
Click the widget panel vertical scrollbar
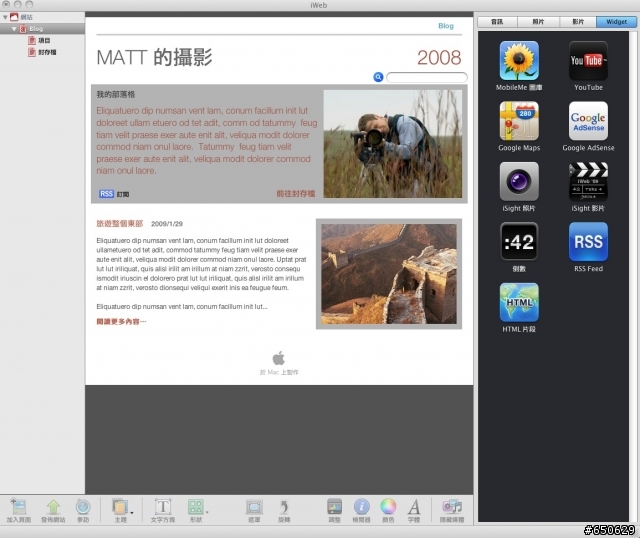tap(633, 276)
